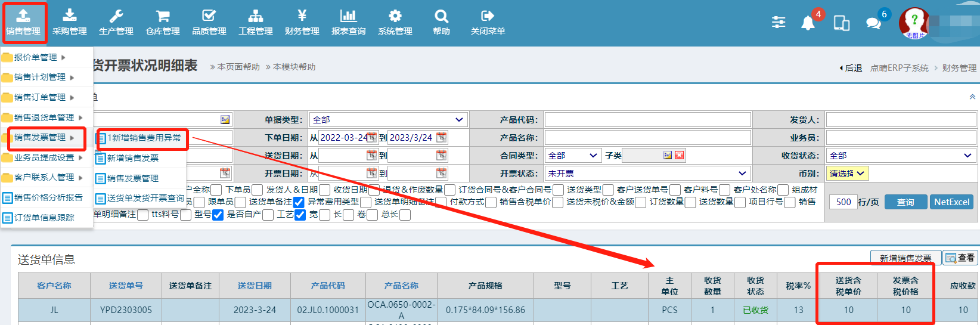
Task: Click the 产品代码 input field
Action: pyautogui.click(x=647, y=120)
